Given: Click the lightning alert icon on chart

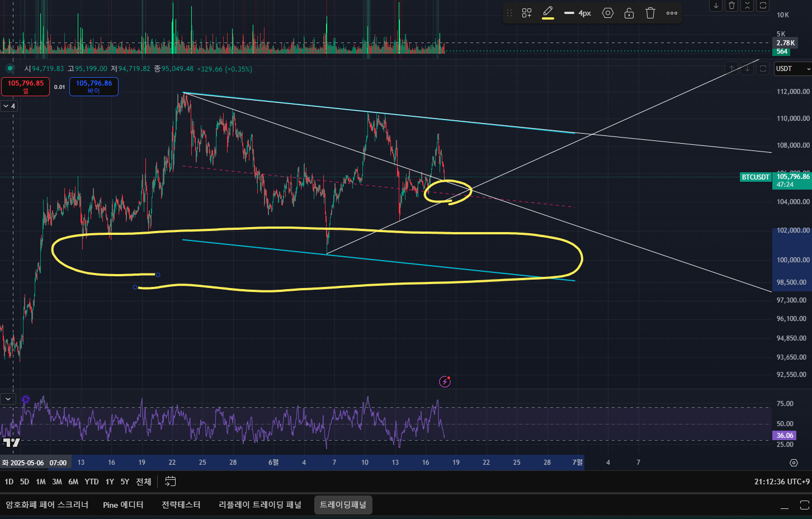Looking at the screenshot, I should point(445,381).
